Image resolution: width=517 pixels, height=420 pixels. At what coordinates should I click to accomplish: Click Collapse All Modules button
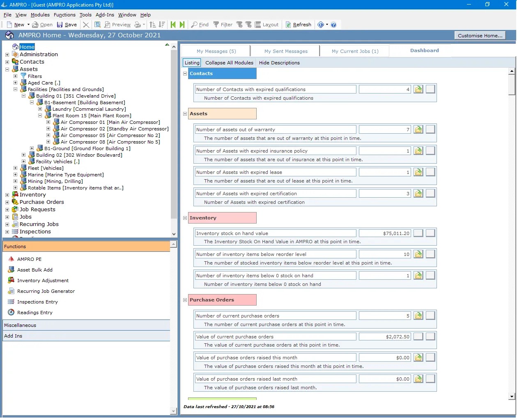coord(229,63)
